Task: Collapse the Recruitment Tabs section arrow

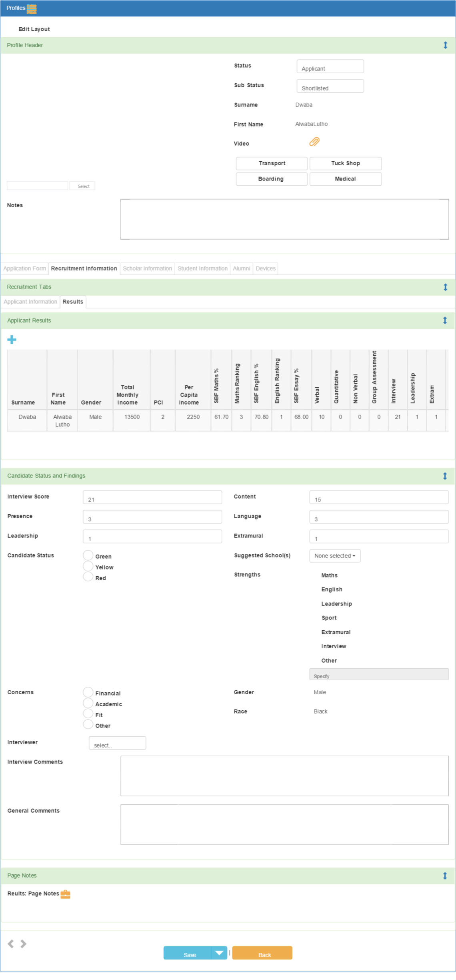Action: pyautogui.click(x=445, y=287)
